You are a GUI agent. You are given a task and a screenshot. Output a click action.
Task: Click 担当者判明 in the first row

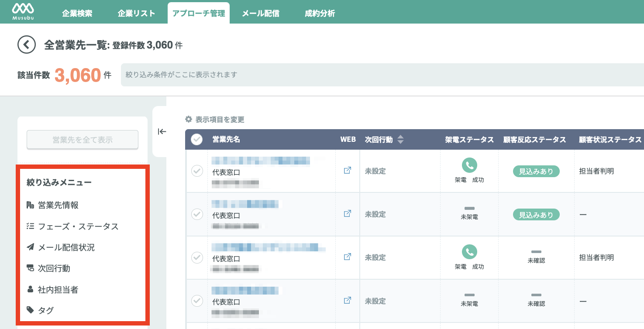tap(596, 171)
